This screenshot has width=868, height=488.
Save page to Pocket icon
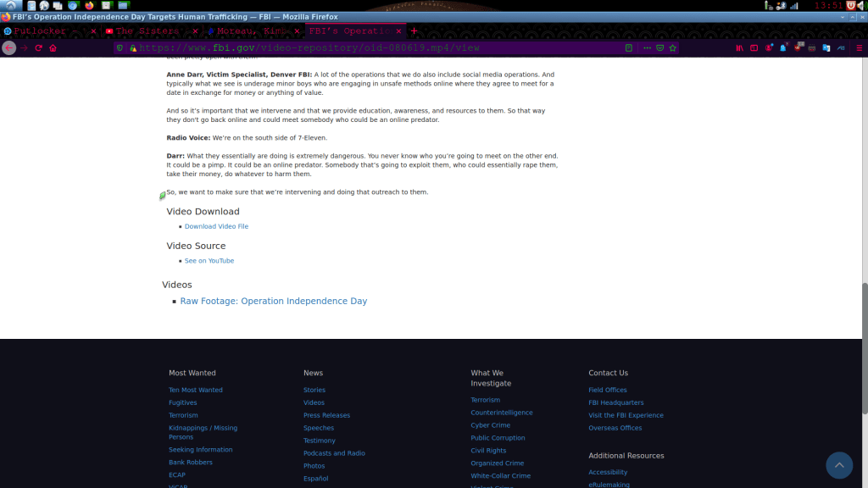[659, 48]
